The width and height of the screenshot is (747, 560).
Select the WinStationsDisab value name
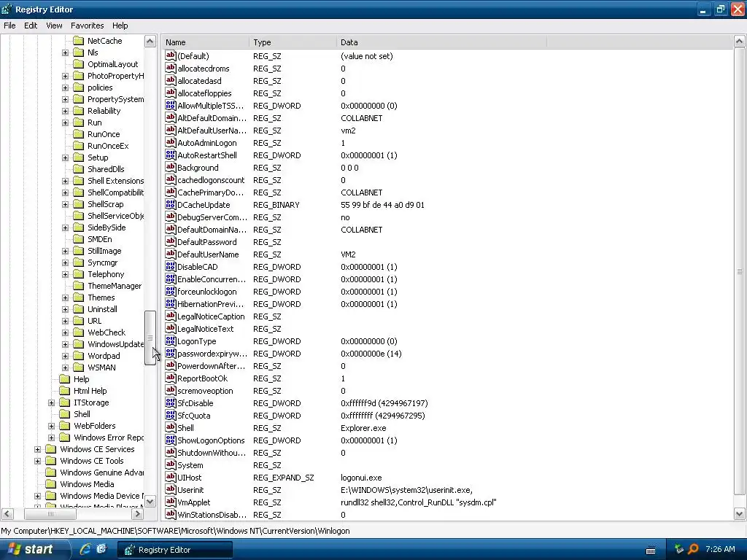[x=212, y=515]
